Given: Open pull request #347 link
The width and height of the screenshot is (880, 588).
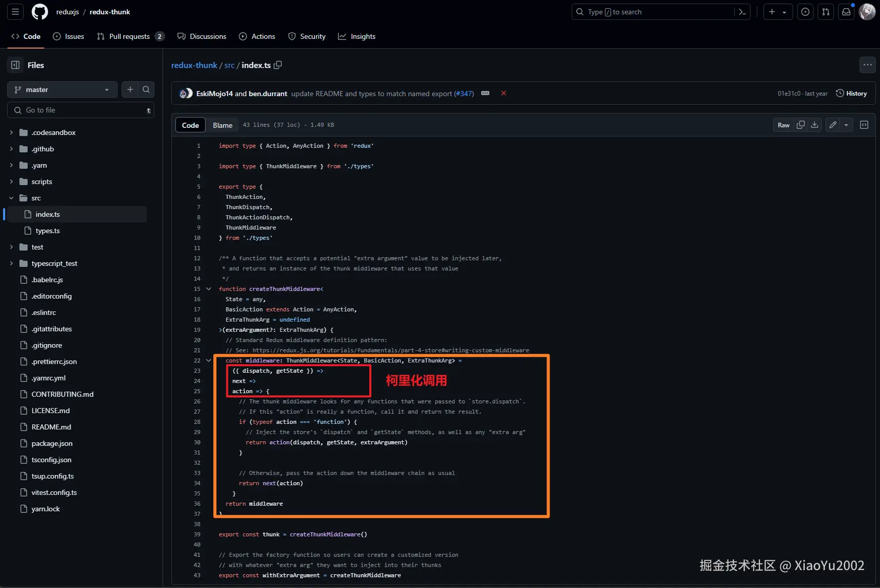Looking at the screenshot, I should 464,94.
